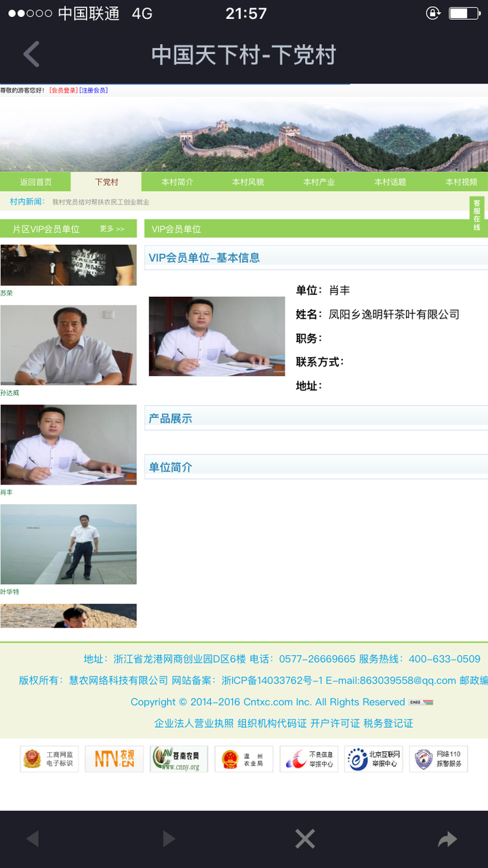Click the 会员登录 link

pos(63,90)
